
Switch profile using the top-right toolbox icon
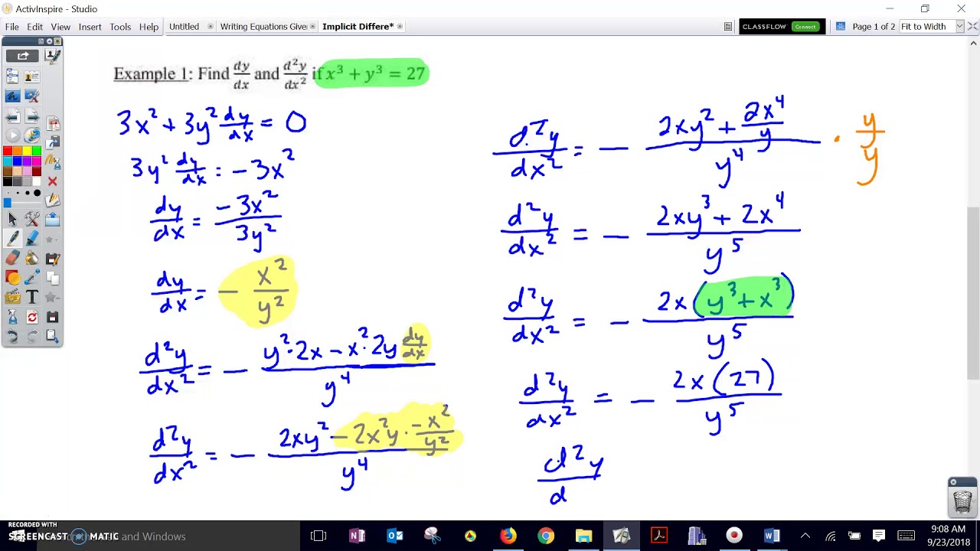[53, 55]
